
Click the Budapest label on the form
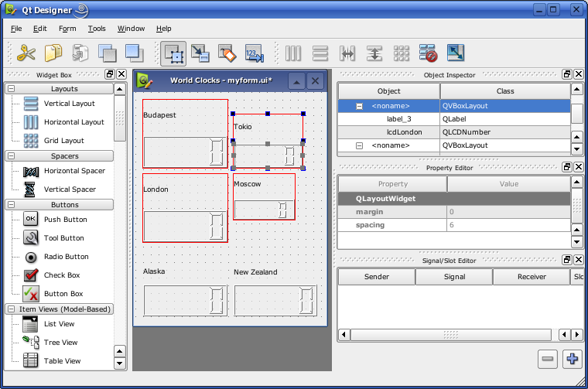[159, 115]
